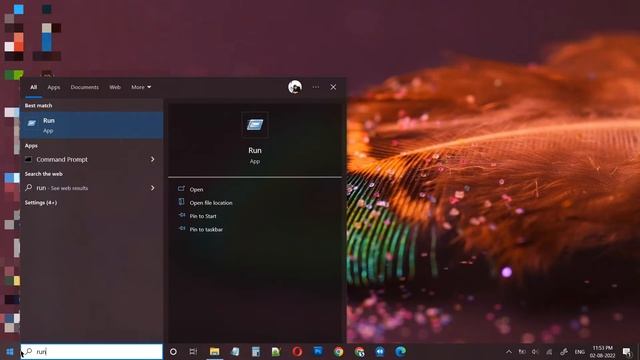Open the calculator-like app on taskbar
The height and width of the screenshot is (360, 640).
pyautogui.click(x=256, y=351)
